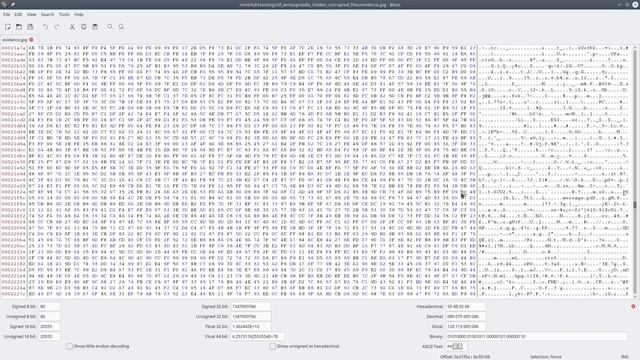Open the View menu

pos(31,14)
